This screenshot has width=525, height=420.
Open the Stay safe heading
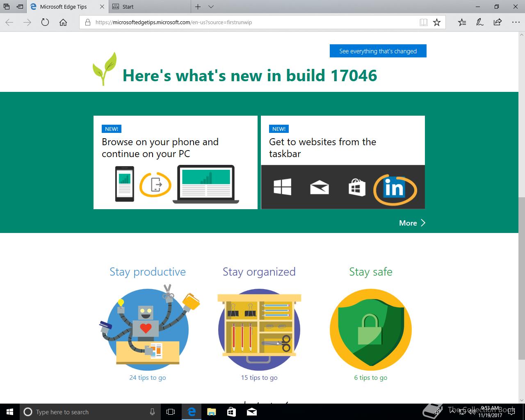click(x=371, y=272)
